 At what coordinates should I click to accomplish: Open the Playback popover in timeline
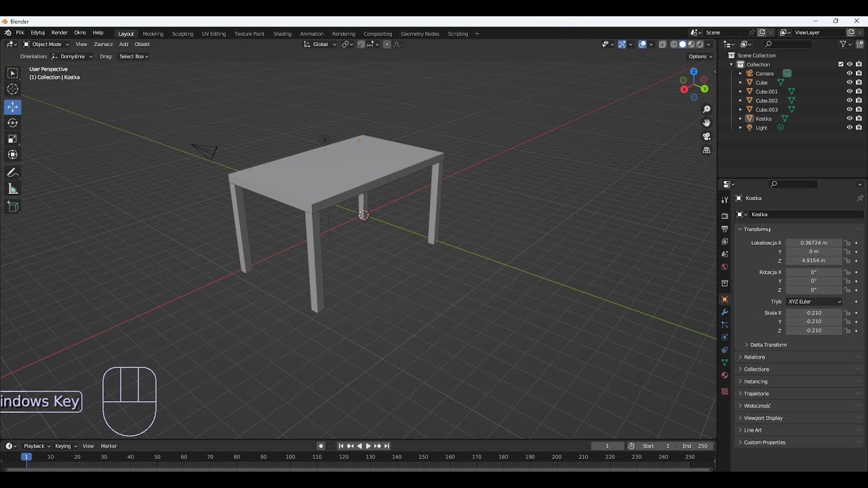[37, 446]
